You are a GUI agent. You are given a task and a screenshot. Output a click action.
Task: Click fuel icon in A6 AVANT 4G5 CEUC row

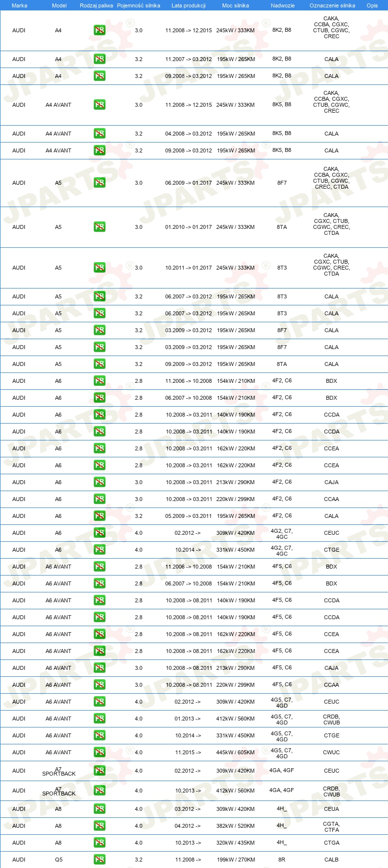pyautogui.click(x=100, y=702)
